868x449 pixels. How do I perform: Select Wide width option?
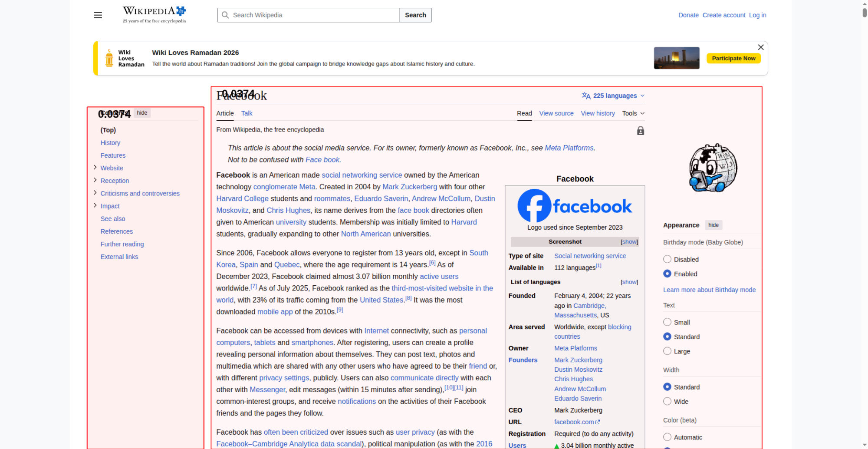(x=667, y=402)
